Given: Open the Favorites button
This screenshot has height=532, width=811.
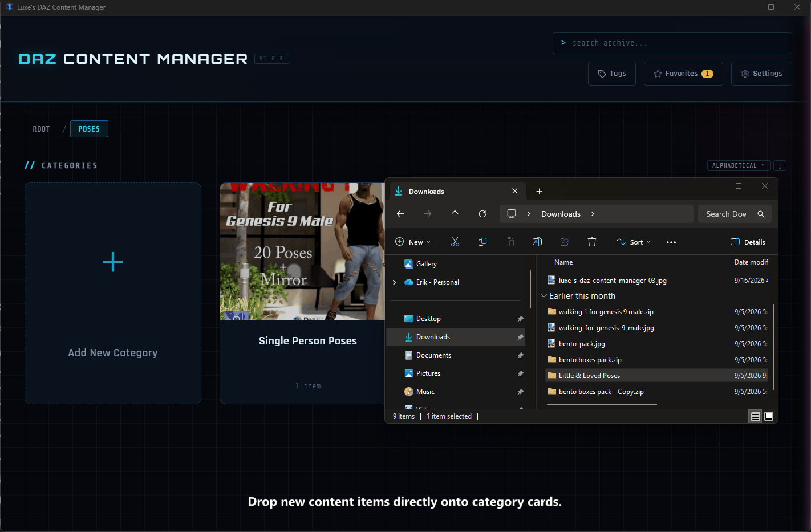Looking at the screenshot, I should pos(683,74).
